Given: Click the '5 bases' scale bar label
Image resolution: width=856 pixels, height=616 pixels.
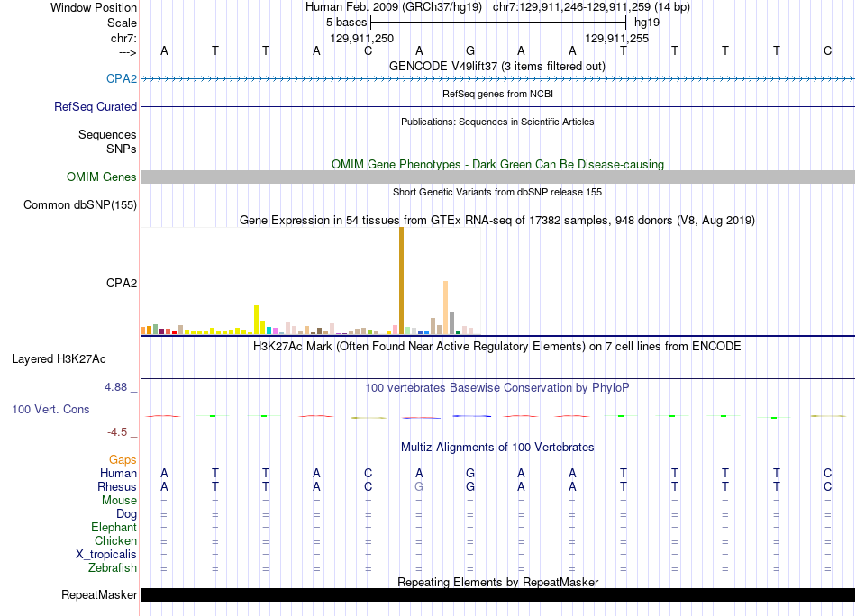Looking at the screenshot, I should coord(347,23).
